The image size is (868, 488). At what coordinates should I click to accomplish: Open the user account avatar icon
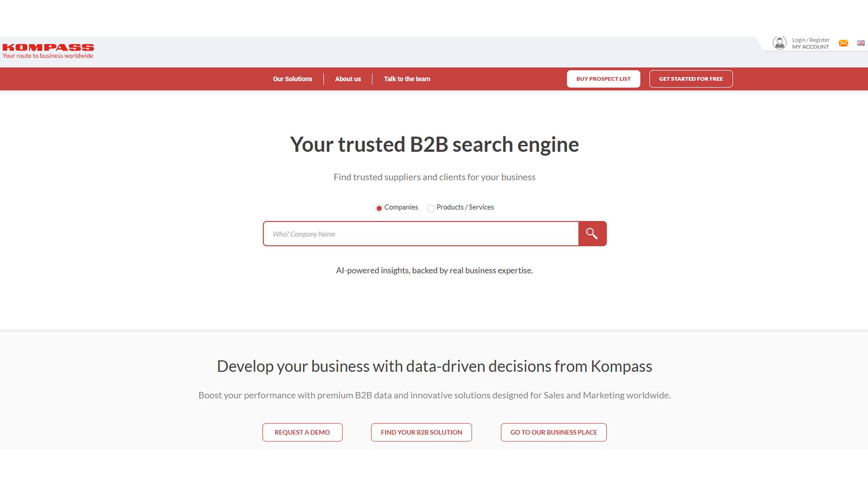pyautogui.click(x=779, y=43)
